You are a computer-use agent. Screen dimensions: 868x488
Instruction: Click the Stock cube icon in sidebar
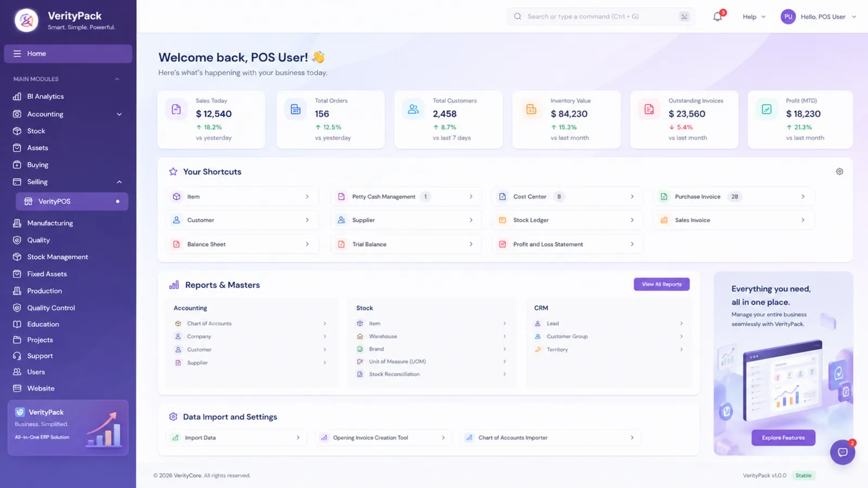pyautogui.click(x=17, y=131)
